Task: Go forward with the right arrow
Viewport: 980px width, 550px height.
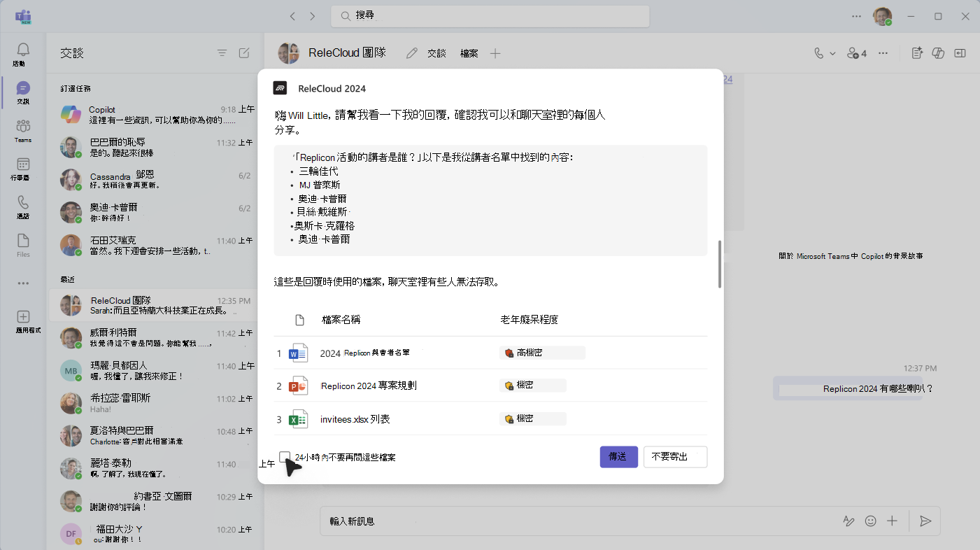Action: pyautogui.click(x=312, y=16)
